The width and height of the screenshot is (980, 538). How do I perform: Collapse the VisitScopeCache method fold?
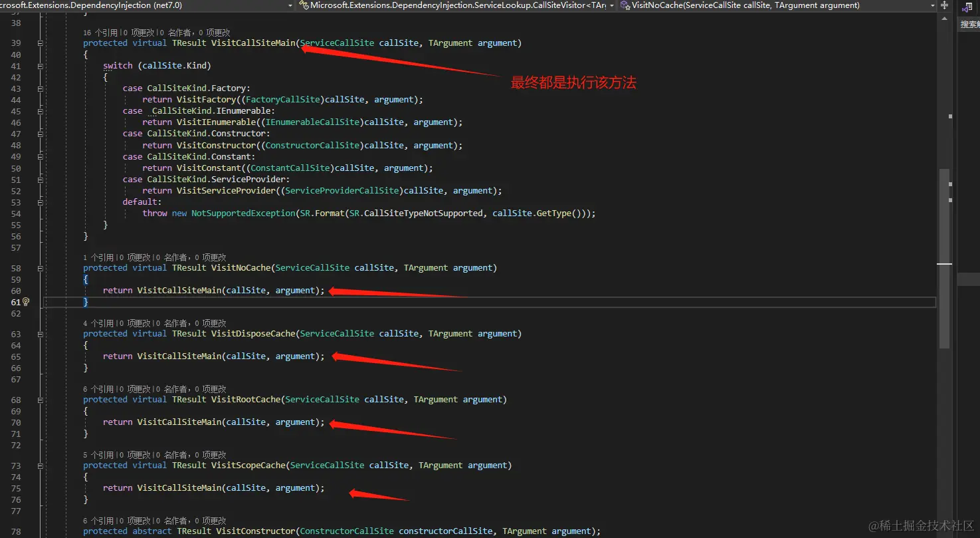click(40, 465)
